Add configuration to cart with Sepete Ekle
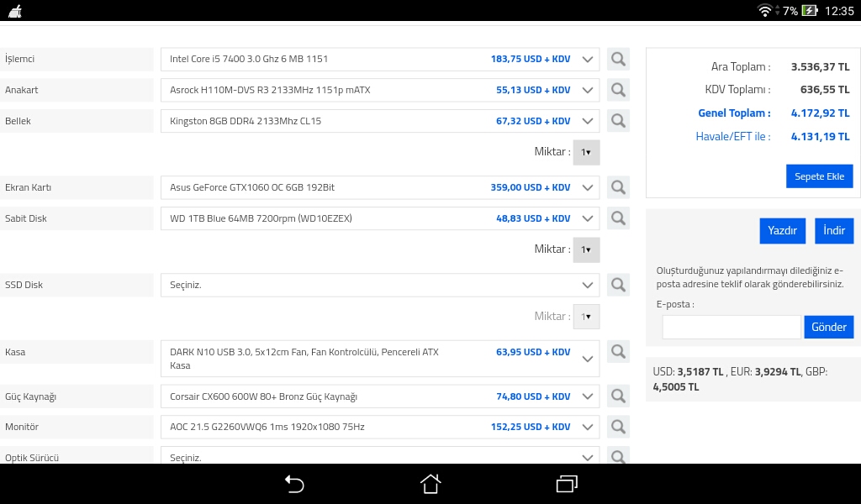 [819, 176]
